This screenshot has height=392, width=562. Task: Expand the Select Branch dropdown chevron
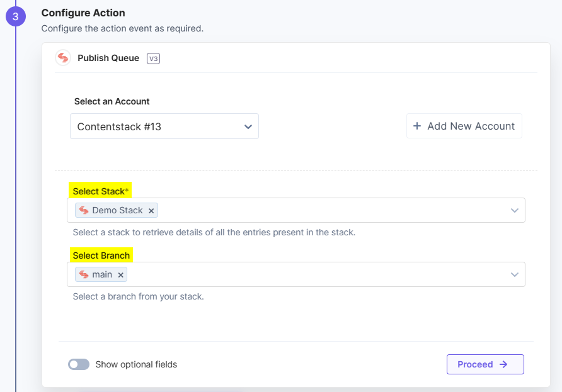point(515,275)
